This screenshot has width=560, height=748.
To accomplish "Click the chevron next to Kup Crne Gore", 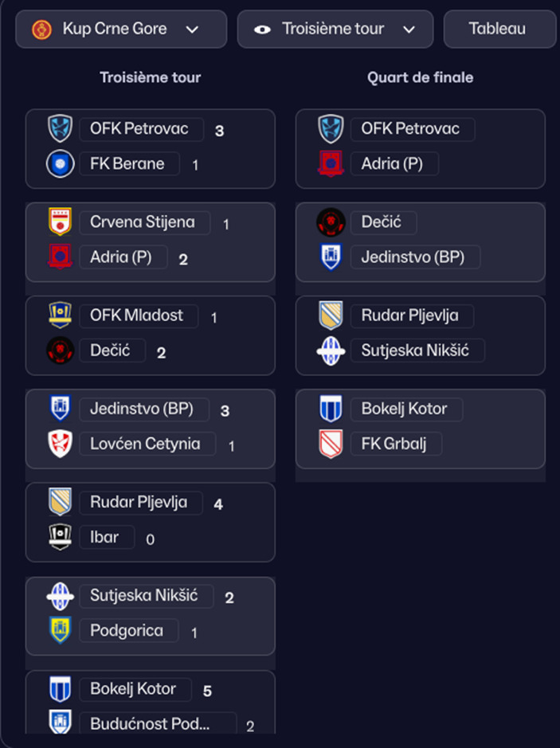I will (191, 29).
